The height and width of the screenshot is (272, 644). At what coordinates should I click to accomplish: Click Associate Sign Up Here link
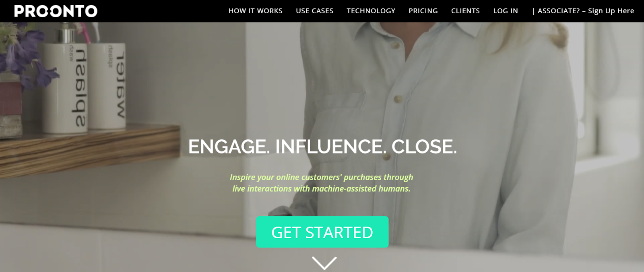[583, 11]
